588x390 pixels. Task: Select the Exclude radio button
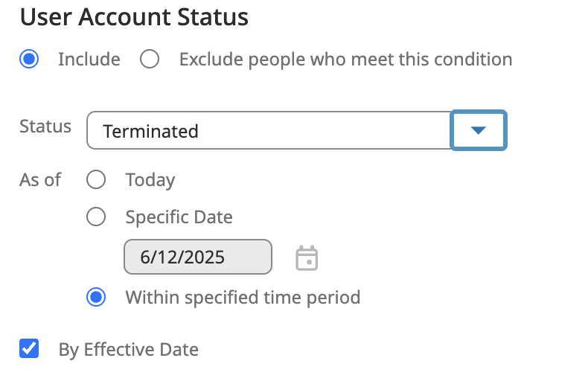point(150,60)
